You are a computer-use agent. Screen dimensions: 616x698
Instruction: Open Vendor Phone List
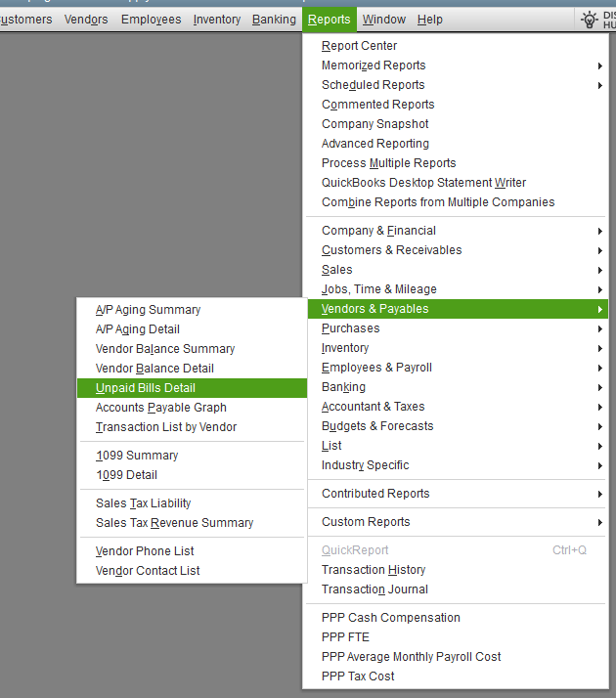[x=192, y=551]
